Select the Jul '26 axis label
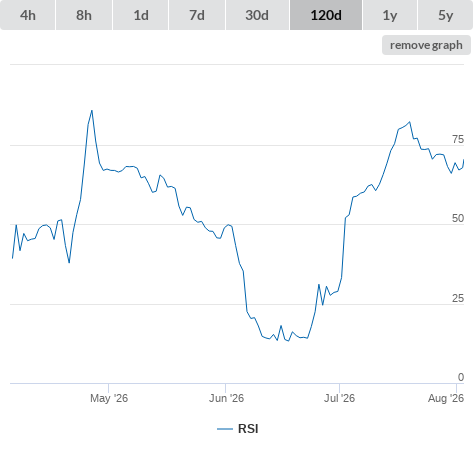This screenshot has height=455, width=474. point(339,398)
